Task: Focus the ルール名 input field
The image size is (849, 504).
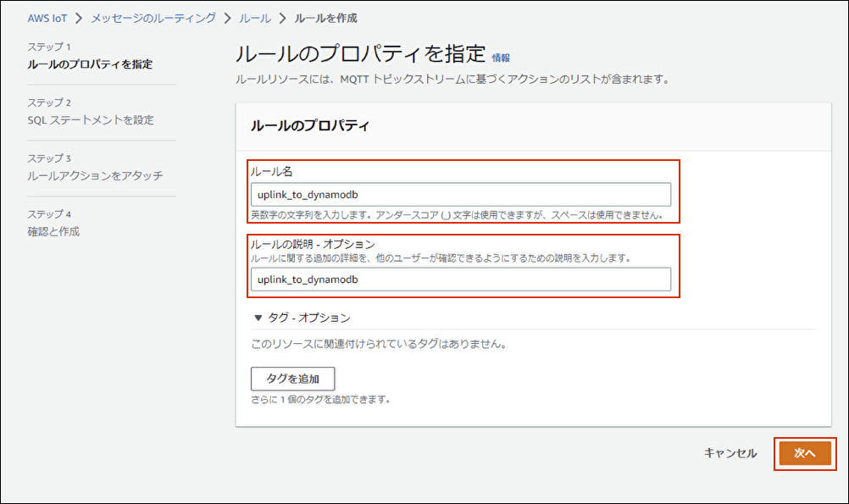Action: click(x=460, y=195)
